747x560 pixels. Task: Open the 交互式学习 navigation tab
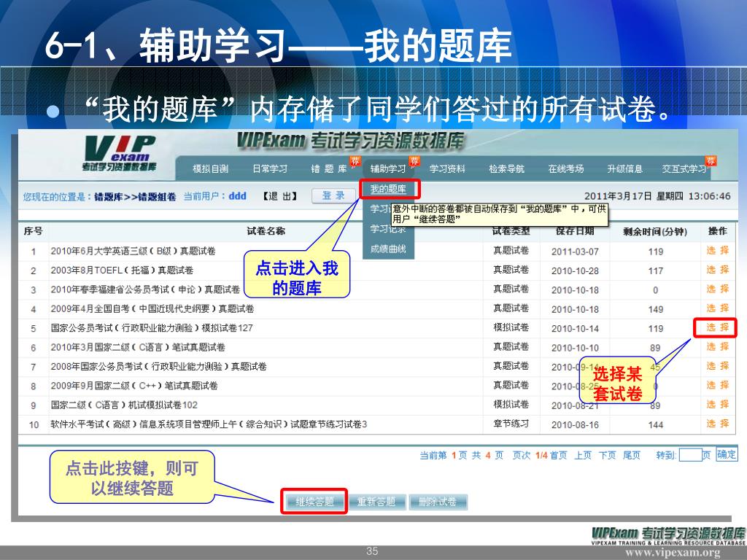pos(684,169)
